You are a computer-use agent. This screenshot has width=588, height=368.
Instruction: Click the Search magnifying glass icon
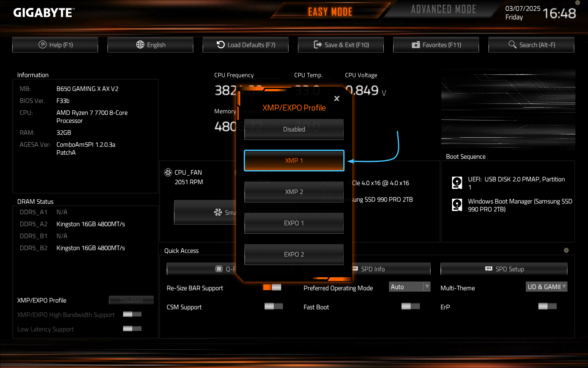pyautogui.click(x=512, y=45)
